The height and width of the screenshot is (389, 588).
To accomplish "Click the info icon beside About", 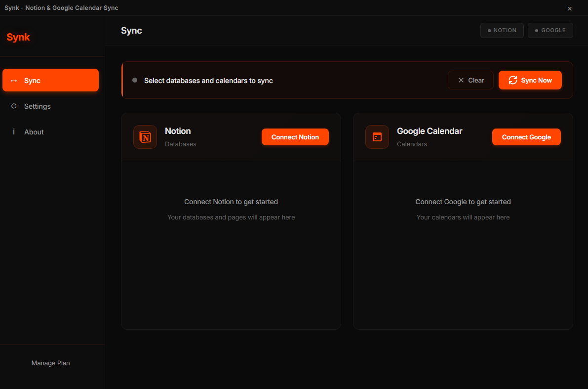I will (x=14, y=131).
